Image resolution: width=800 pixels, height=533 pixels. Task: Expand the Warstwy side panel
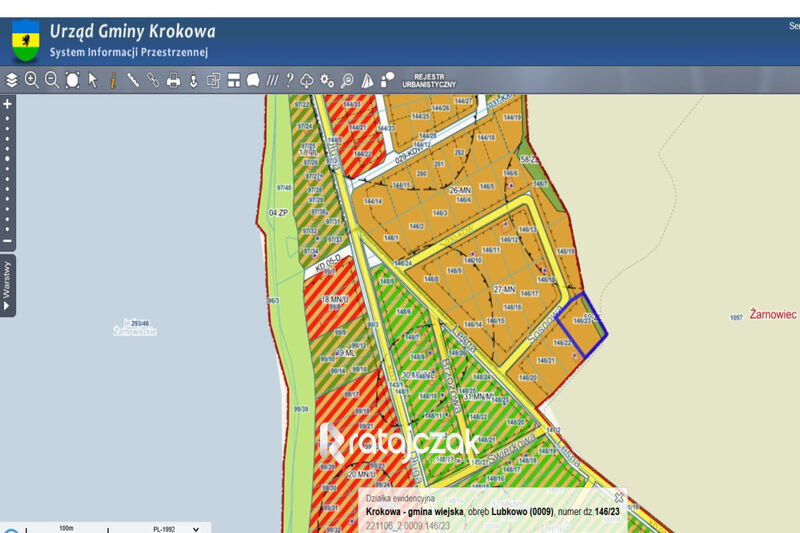7,286
